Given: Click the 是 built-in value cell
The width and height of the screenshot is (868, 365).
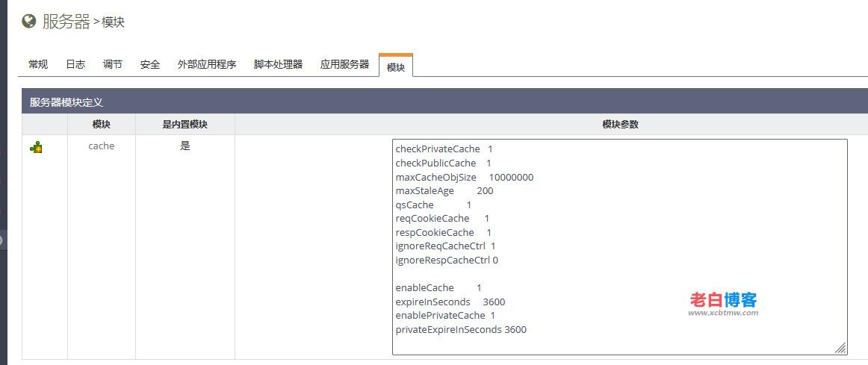Looking at the screenshot, I should click(185, 146).
